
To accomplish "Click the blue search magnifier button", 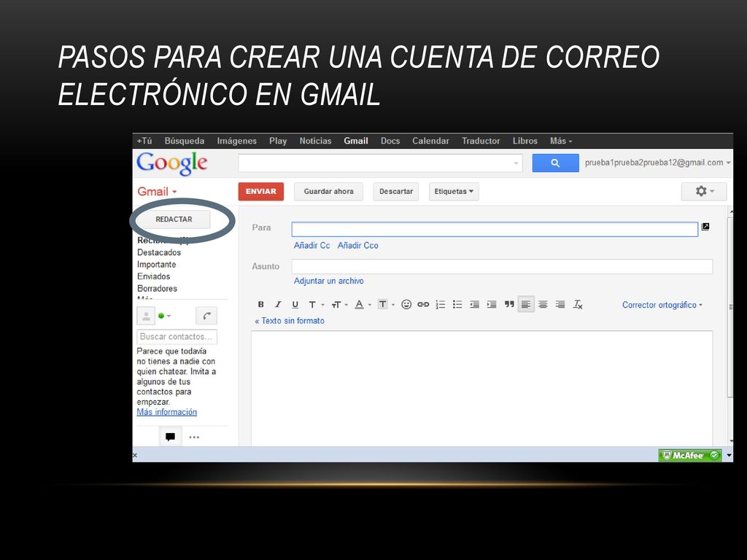I will (x=555, y=163).
